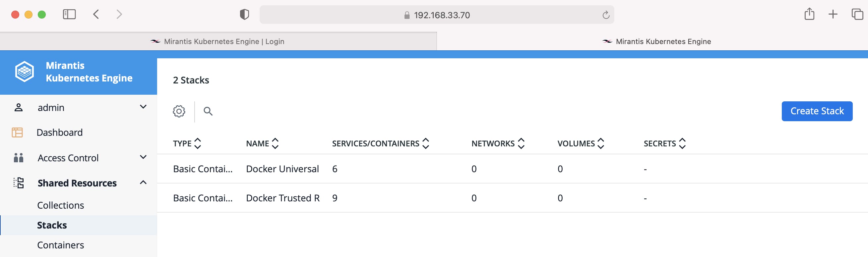The height and width of the screenshot is (257, 868).
Task: Collapse the Shared Resources section
Action: coord(143,182)
